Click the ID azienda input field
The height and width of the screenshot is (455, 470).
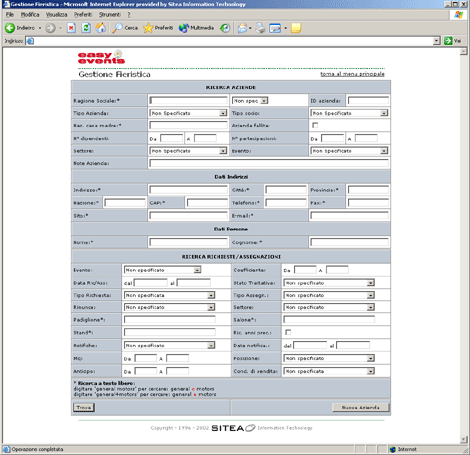[x=368, y=100]
